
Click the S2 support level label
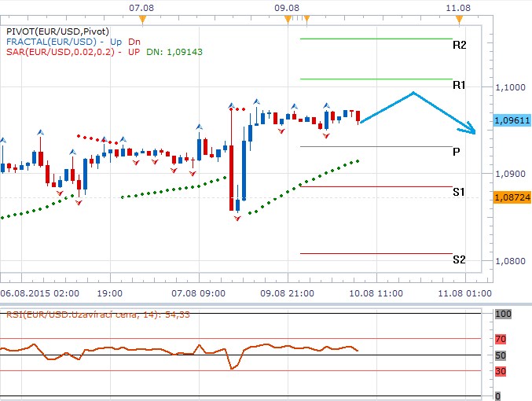tap(459, 259)
